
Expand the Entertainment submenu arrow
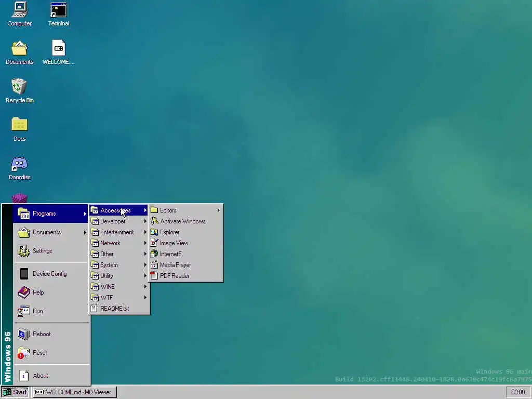click(x=145, y=232)
